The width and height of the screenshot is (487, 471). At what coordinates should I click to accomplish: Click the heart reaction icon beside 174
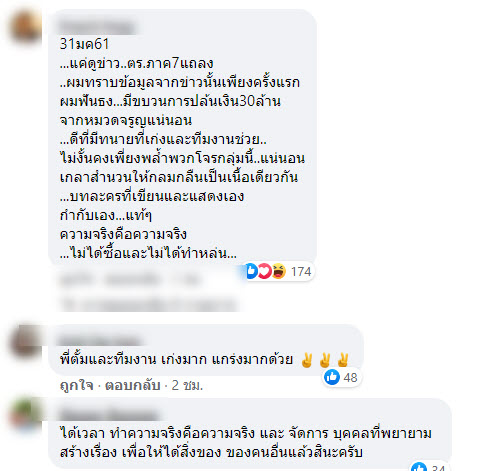pos(264,271)
